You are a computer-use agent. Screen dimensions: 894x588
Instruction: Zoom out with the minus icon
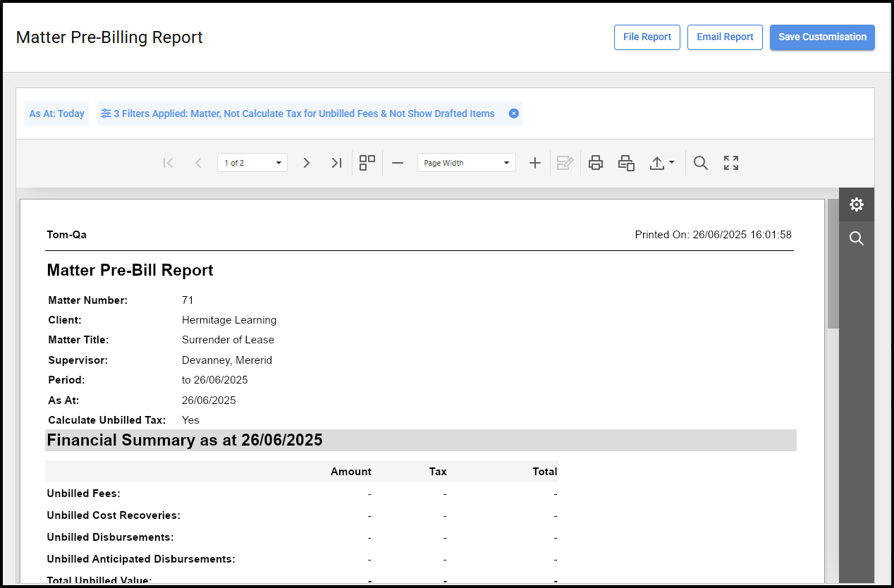click(398, 163)
